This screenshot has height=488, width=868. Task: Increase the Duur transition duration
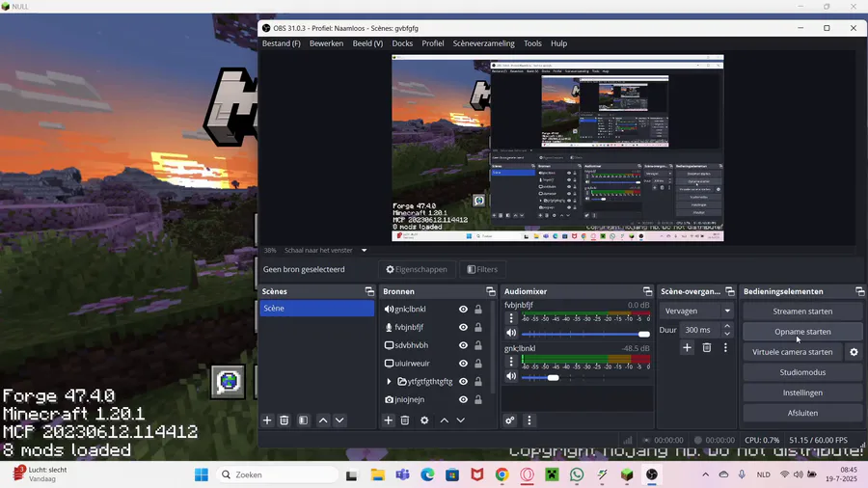click(727, 326)
